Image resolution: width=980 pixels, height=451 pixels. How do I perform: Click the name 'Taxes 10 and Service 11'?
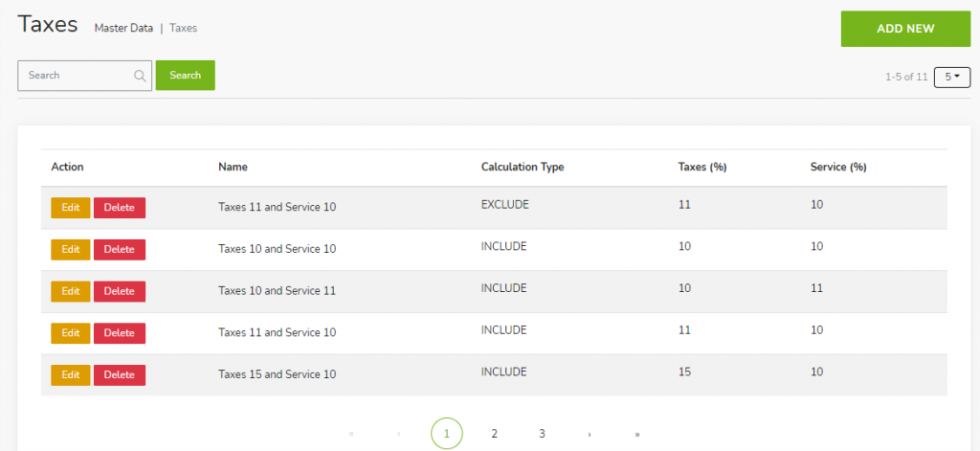click(x=277, y=291)
